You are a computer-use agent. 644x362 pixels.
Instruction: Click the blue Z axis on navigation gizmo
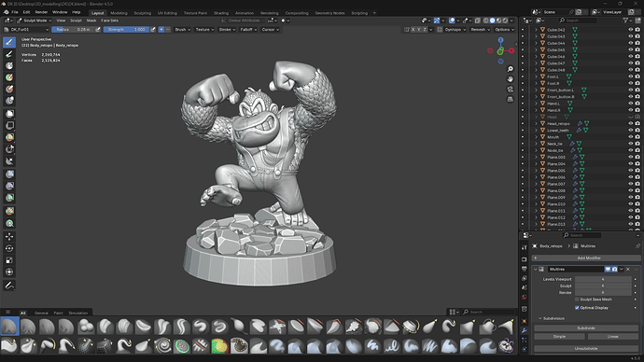pyautogui.click(x=500, y=40)
